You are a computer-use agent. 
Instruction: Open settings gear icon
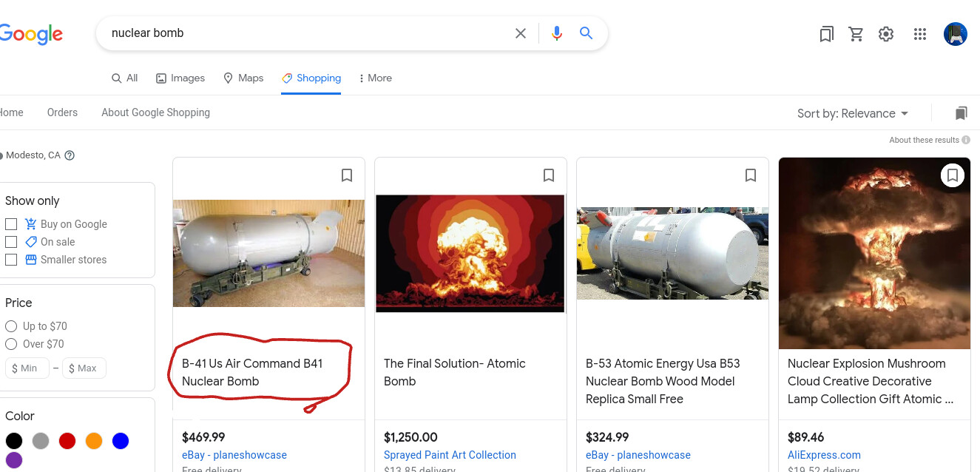(x=886, y=34)
